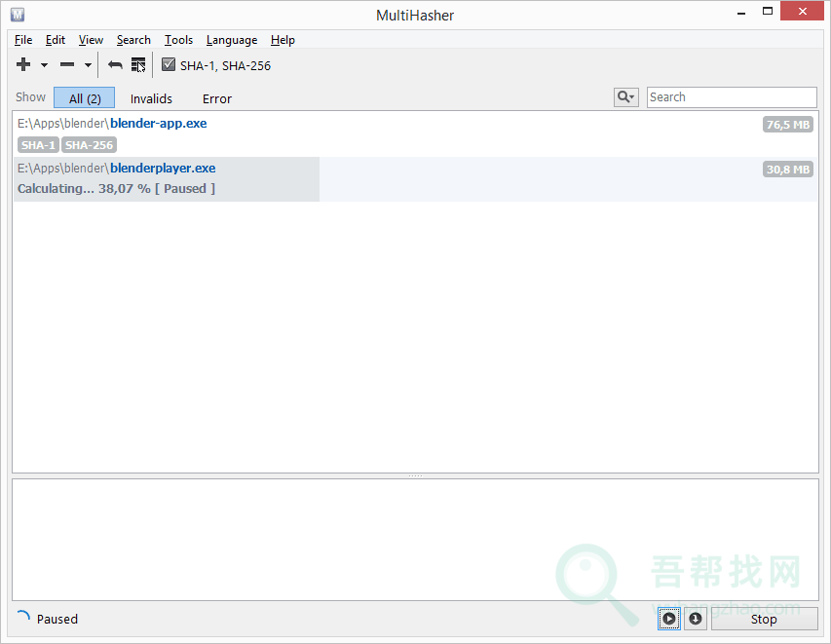Switch to the Invalids filter tab
Image resolution: width=831 pixels, height=644 pixels.
tap(151, 98)
